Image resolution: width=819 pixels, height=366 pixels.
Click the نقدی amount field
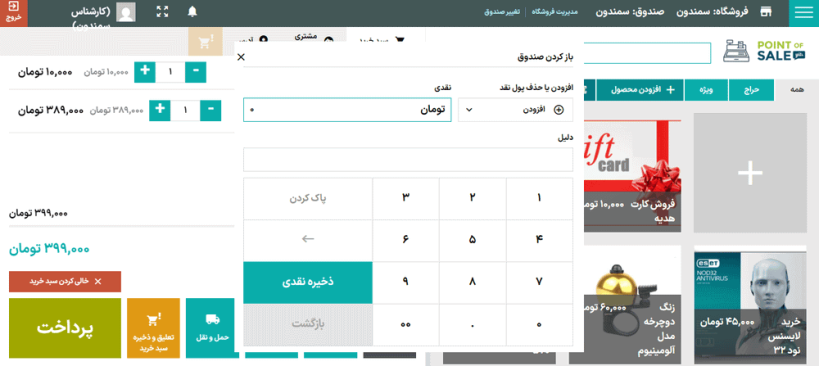point(347,110)
